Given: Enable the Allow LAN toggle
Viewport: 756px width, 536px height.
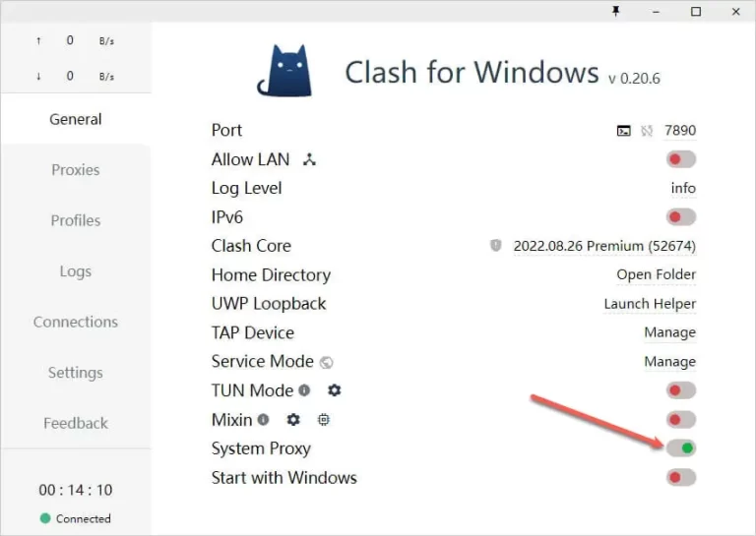Looking at the screenshot, I should click(680, 159).
